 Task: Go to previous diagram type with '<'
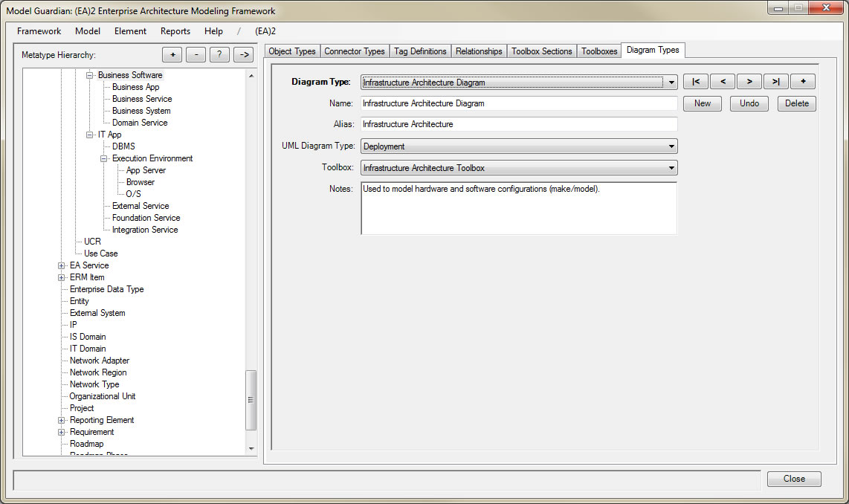pyautogui.click(x=723, y=82)
